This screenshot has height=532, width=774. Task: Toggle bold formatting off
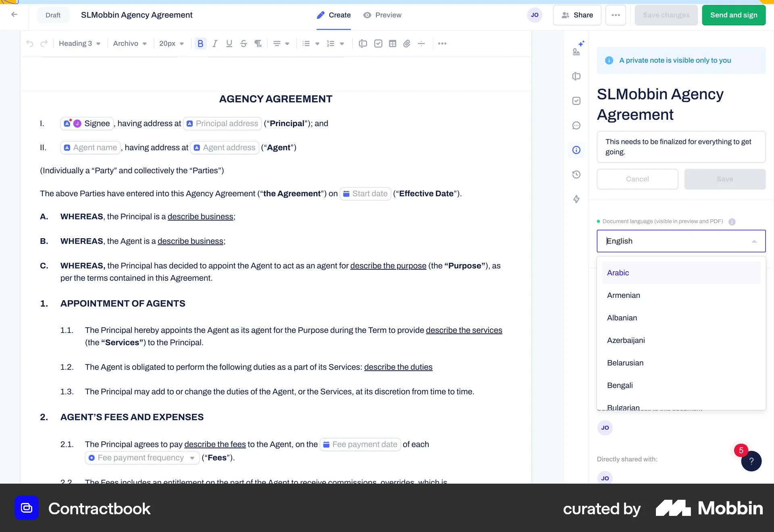200,44
